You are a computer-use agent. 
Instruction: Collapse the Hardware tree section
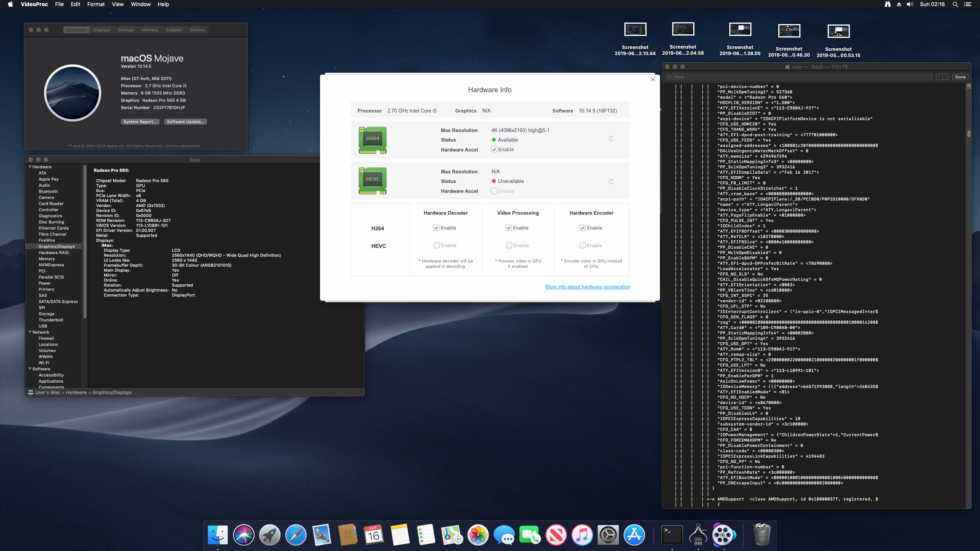coord(30,167)
